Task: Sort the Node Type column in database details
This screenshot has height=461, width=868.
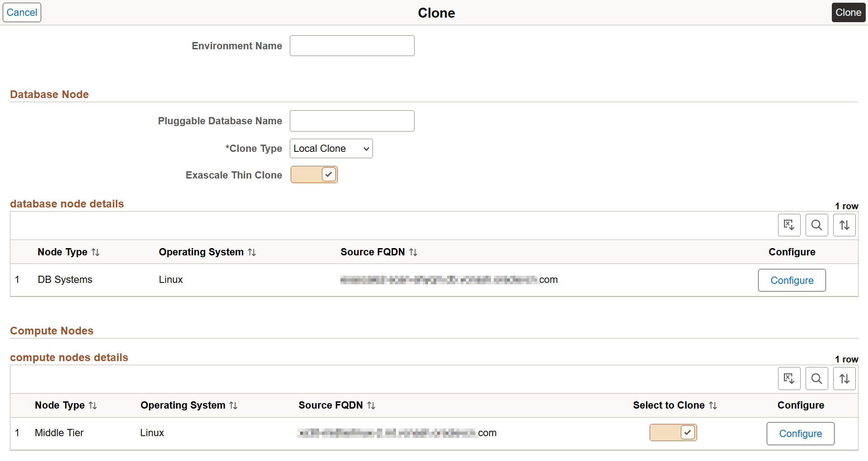Action: 96,252
